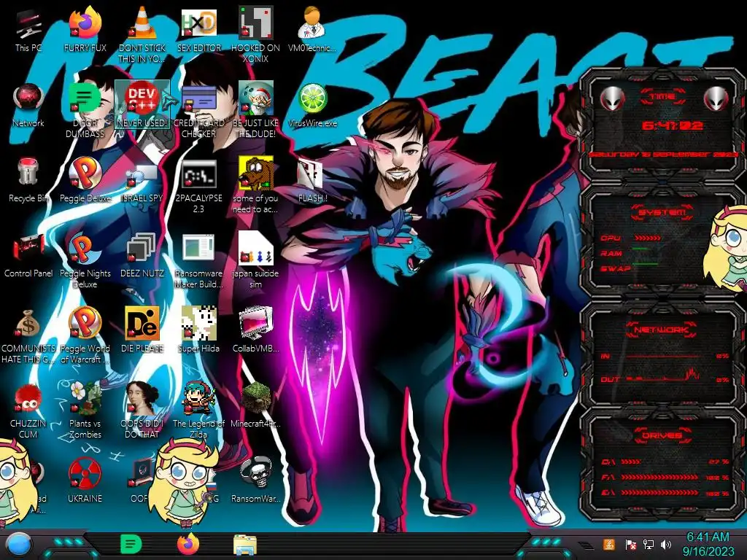This screenshot has width=747, height=560.
Task: Select the Ransomware Maker Builder icon
Action: (x=198, y=260)
